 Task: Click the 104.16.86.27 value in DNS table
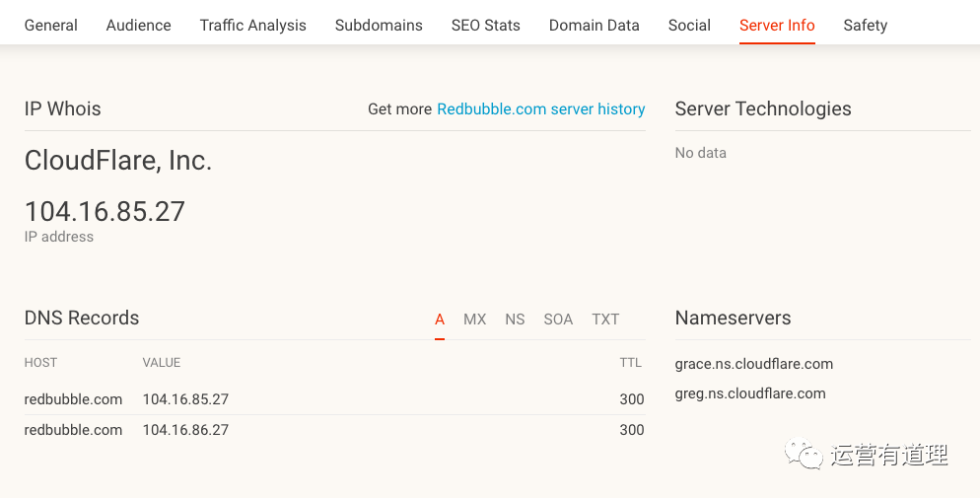point(185,430)
